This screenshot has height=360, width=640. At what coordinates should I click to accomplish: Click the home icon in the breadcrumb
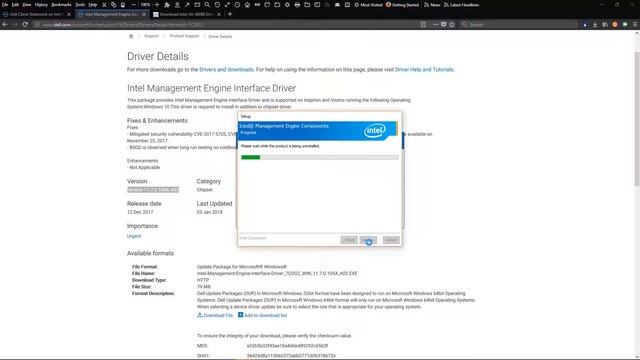tap(131, 36)
